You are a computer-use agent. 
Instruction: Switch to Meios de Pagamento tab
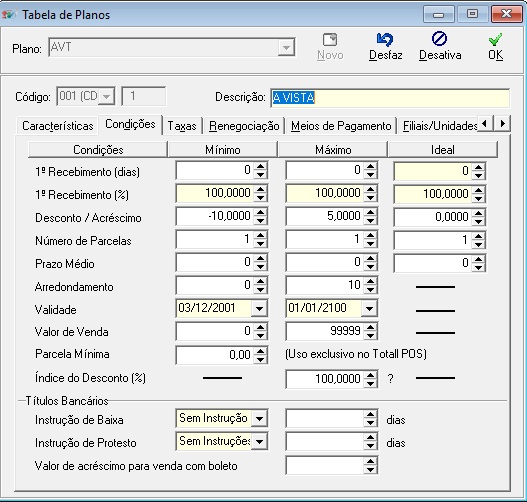coord(341,126)
